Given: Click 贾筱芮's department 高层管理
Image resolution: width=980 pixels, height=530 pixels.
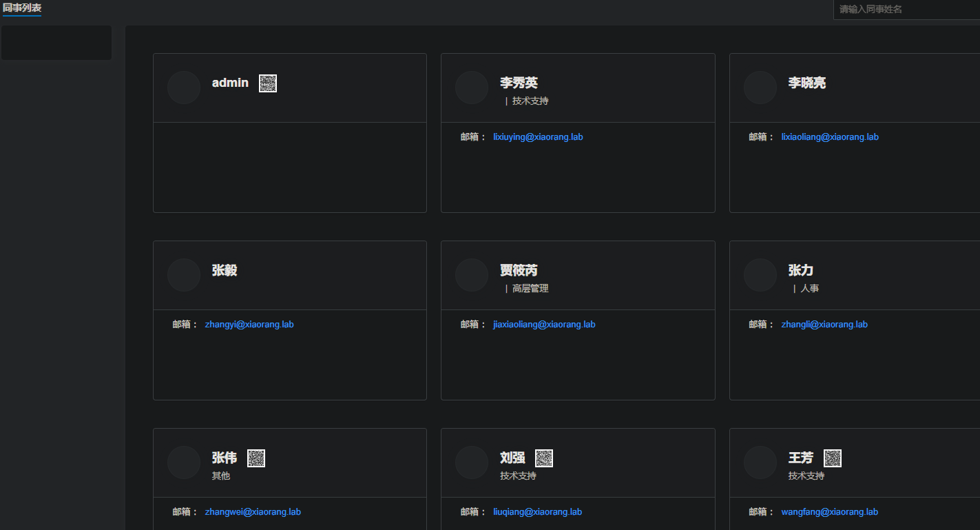Looking at the screenshot, I should pos(530,288).
